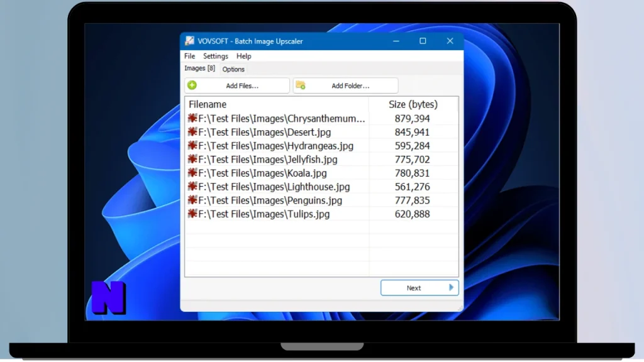Click the size value 879,394
Image resolution: width=644 pixels, height=362 pixels.
413,119
